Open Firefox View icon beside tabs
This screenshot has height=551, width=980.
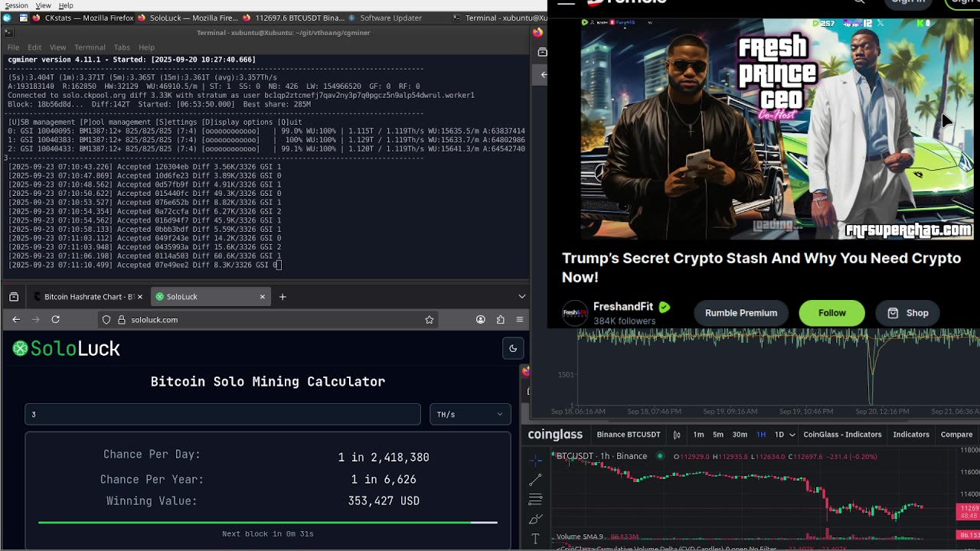(x=14, y=297)
